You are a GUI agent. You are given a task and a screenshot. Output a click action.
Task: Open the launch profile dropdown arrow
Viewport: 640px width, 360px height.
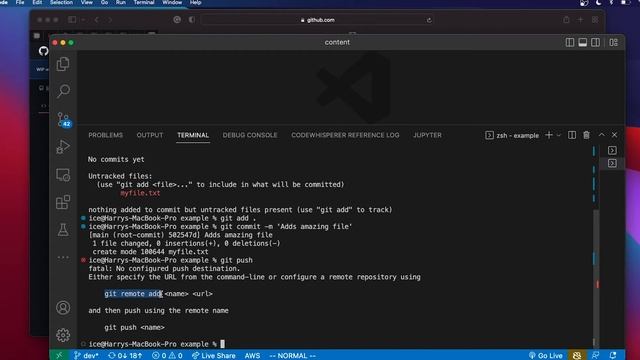(559, 135)
